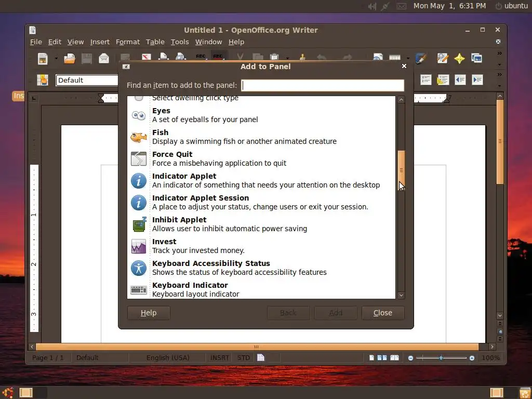Click the zoom slider handle
532x399 pixels.
[x=441, y=358]
